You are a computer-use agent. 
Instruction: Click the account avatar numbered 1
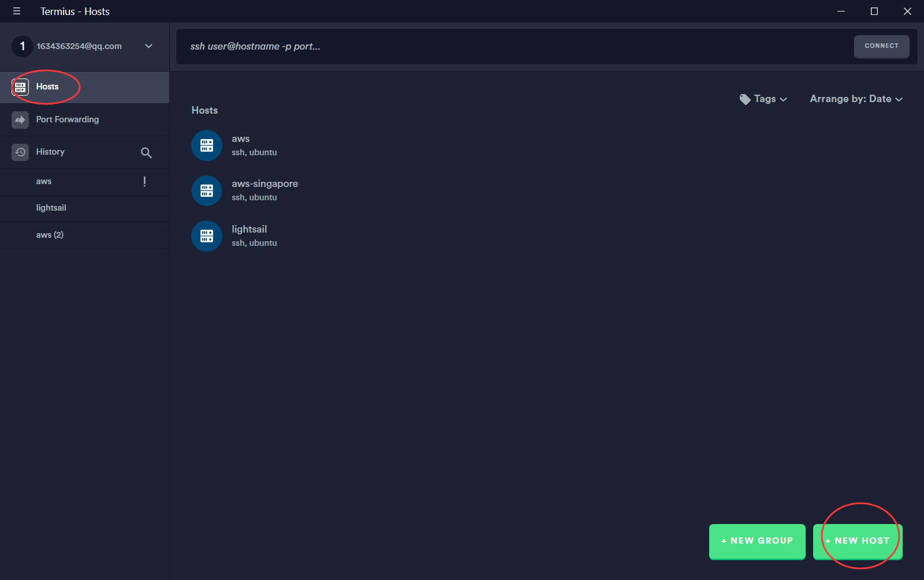point(23,46)
